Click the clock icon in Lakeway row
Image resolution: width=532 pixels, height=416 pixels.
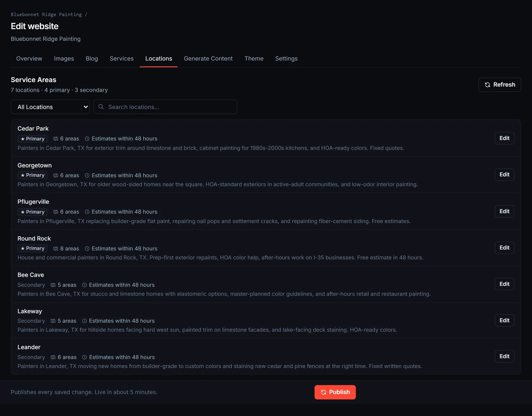[85, 321]
